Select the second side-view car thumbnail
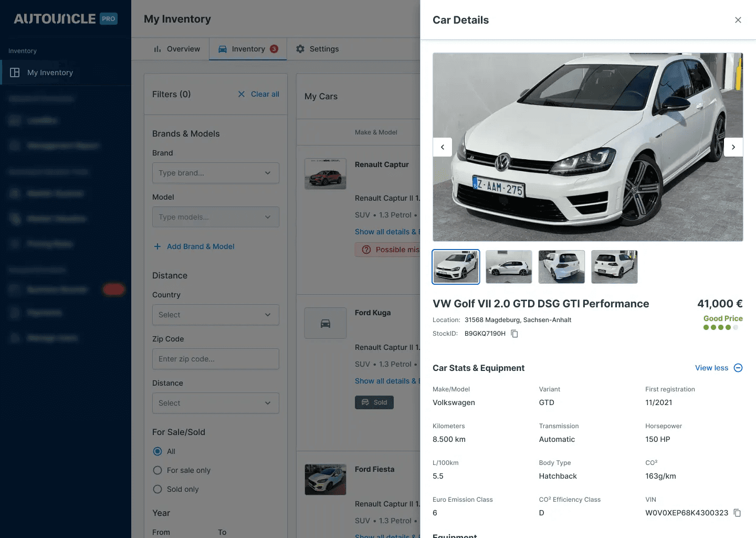756x538 pixels. coord(509,267)
